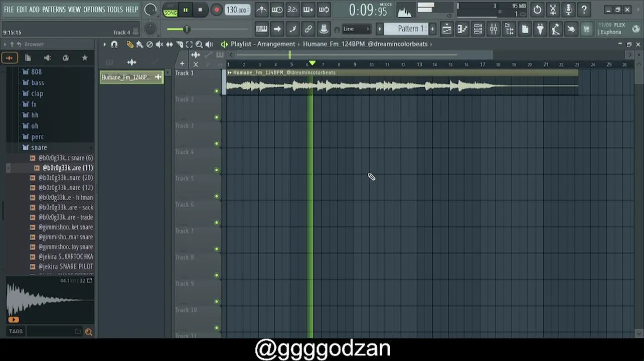Open the Channel rack icon

478,29
